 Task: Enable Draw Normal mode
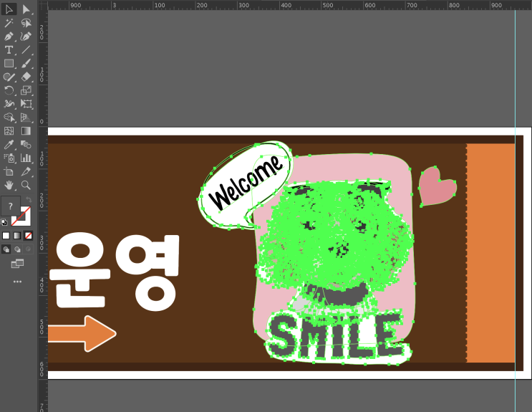6,249
